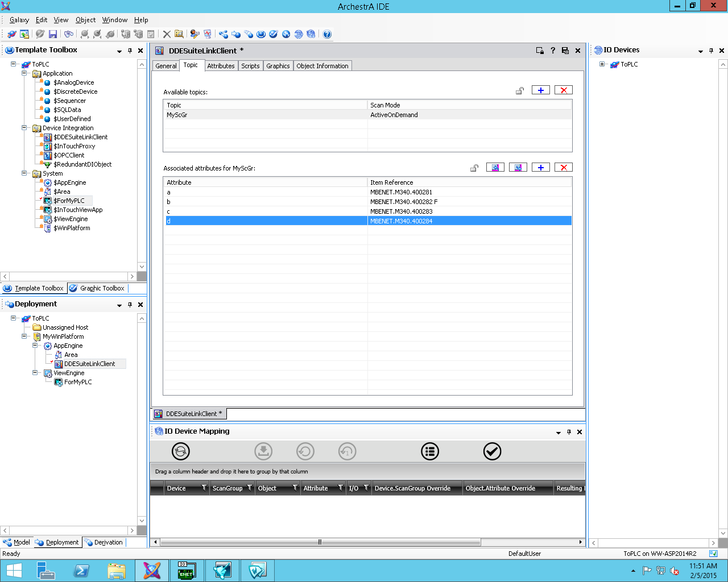Screen dimensions: 728x582
Task: Open the Template Toolbox panel dropdown arrow
Action: tap(119, 51)
